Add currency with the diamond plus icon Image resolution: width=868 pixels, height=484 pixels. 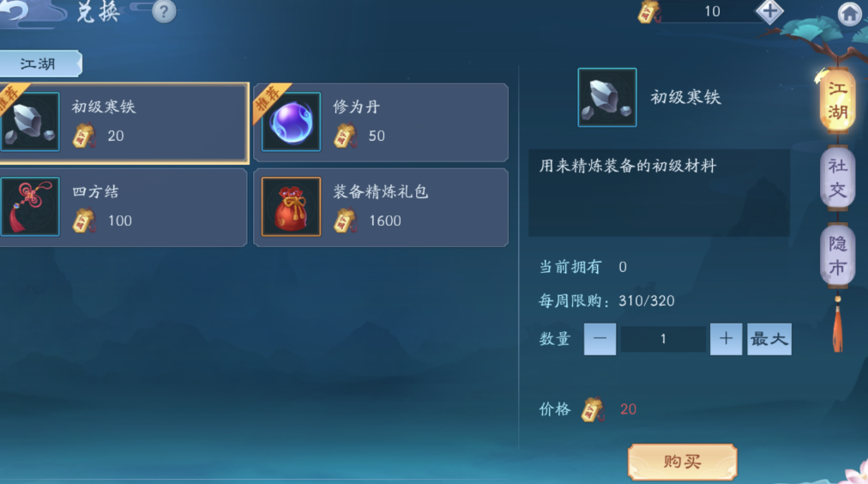(x=769, y=11)
